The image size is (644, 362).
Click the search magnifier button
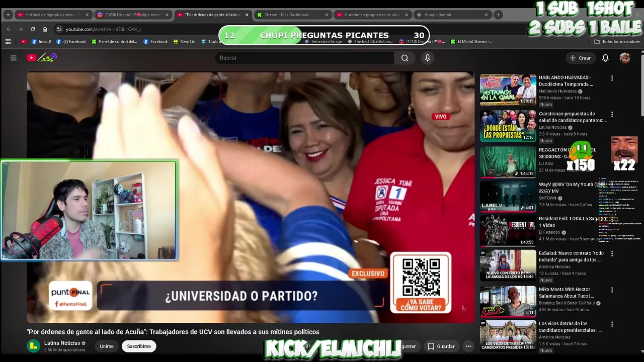point(405,58)
